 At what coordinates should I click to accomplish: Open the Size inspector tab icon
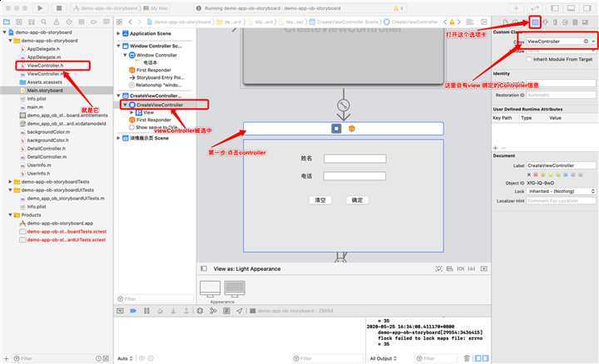555,22
